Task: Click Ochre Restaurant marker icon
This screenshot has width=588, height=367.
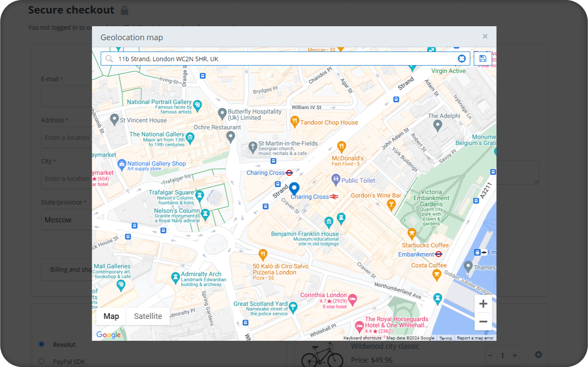Action: point(231,137)
